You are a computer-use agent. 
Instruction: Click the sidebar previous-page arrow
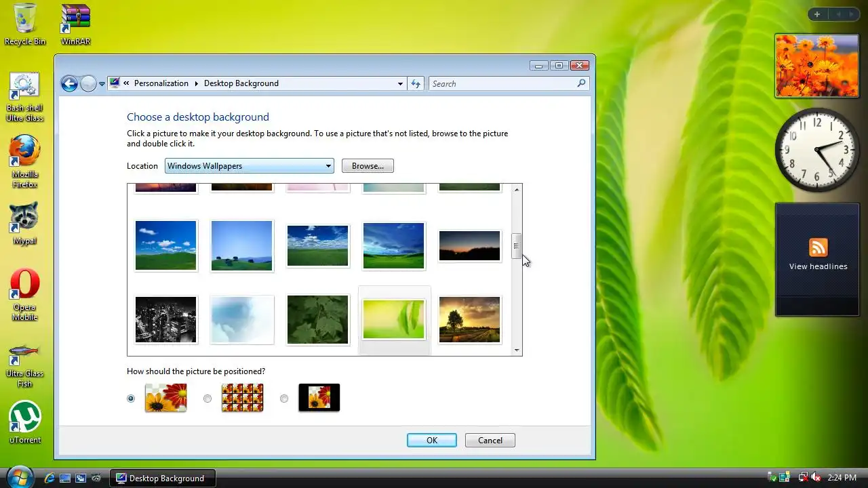coord(837,14)
